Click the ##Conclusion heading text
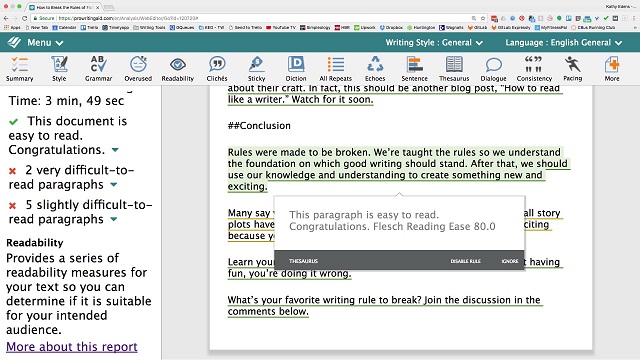 pyautogui.click(x=259, y=125)
